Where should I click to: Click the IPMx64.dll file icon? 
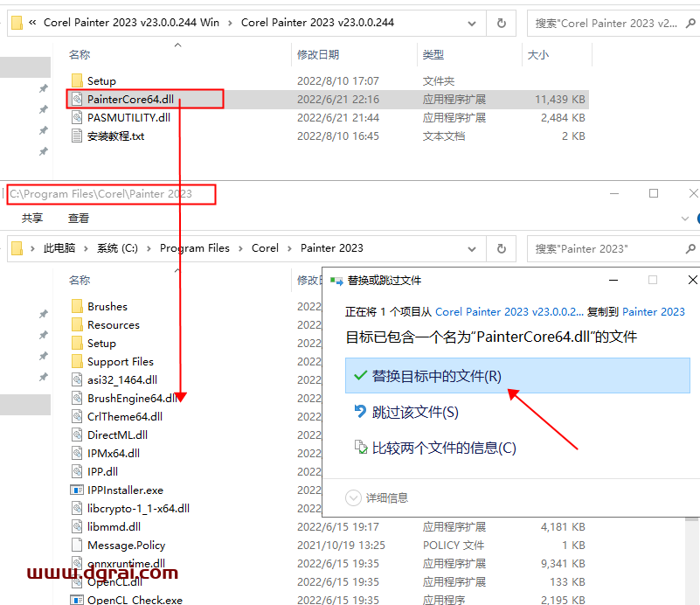pos(77,453)
